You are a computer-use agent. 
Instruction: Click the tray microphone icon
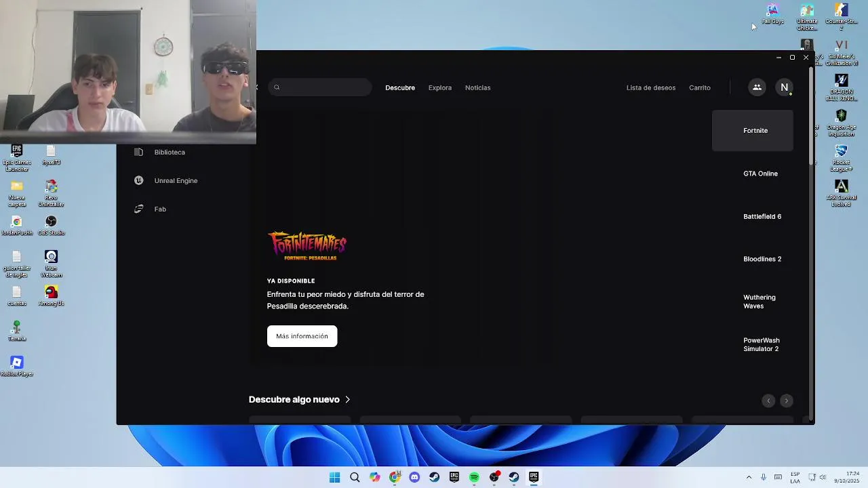point(764,477)
